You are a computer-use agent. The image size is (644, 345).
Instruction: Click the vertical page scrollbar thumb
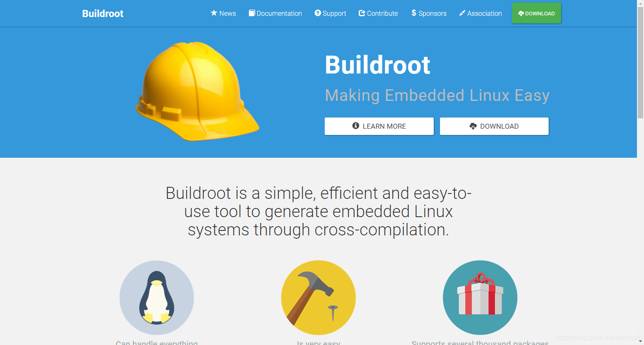pos(640,62)
